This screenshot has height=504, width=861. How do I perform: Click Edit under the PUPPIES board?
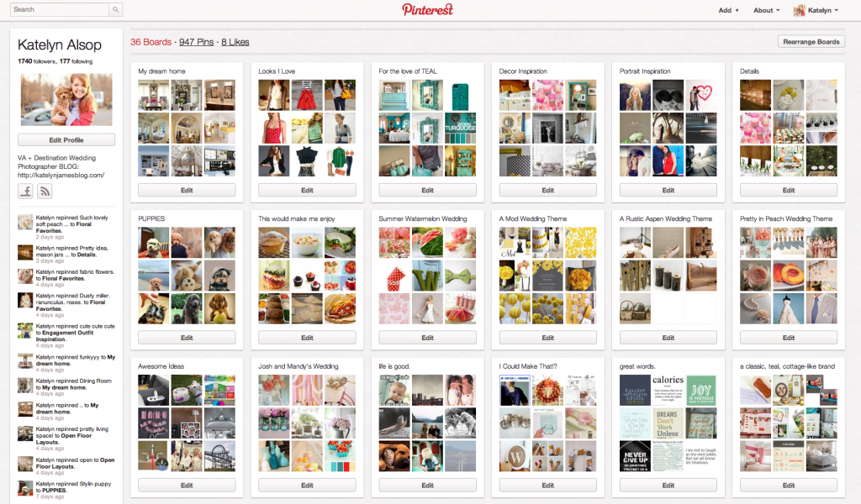(x=187, y=338)
